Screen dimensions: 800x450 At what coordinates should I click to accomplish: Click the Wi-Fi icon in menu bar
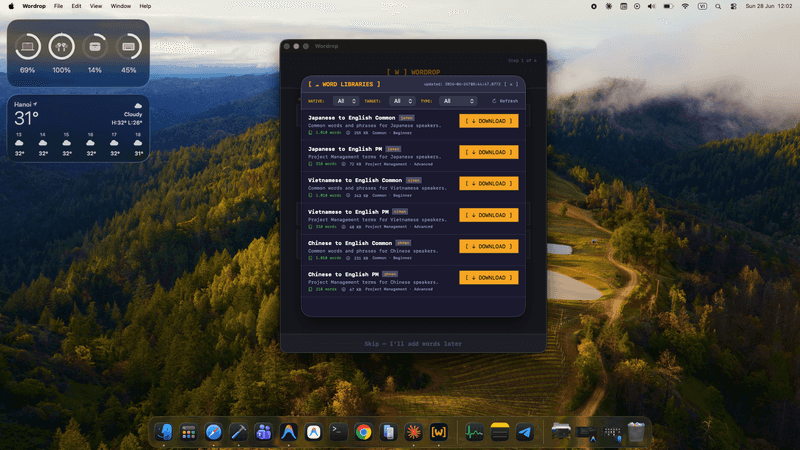685,6
